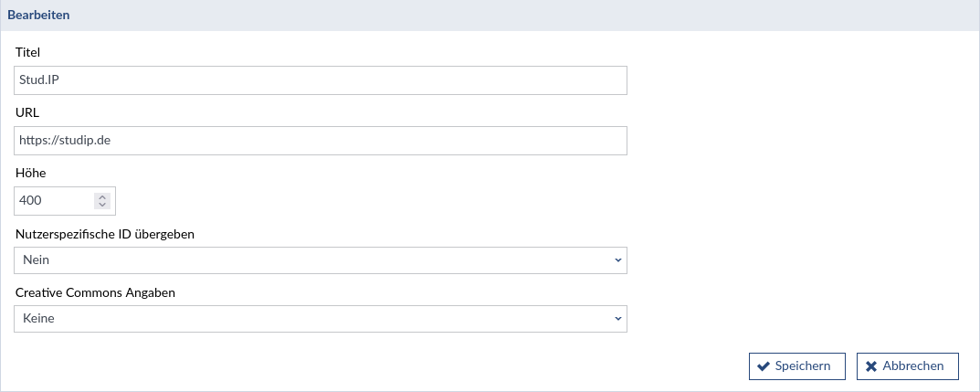
Task: Save changes with the Speichern button
Action: [x=796, y=366]
